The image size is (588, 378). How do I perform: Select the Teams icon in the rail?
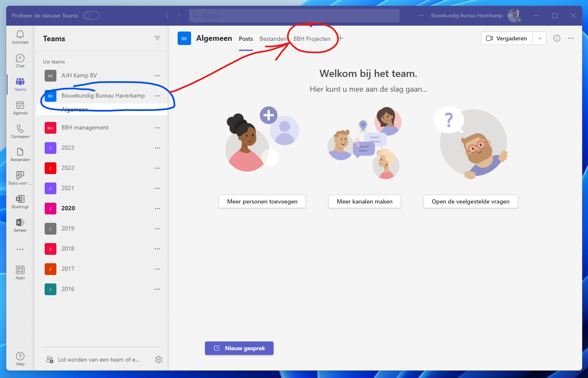(20, 84)
